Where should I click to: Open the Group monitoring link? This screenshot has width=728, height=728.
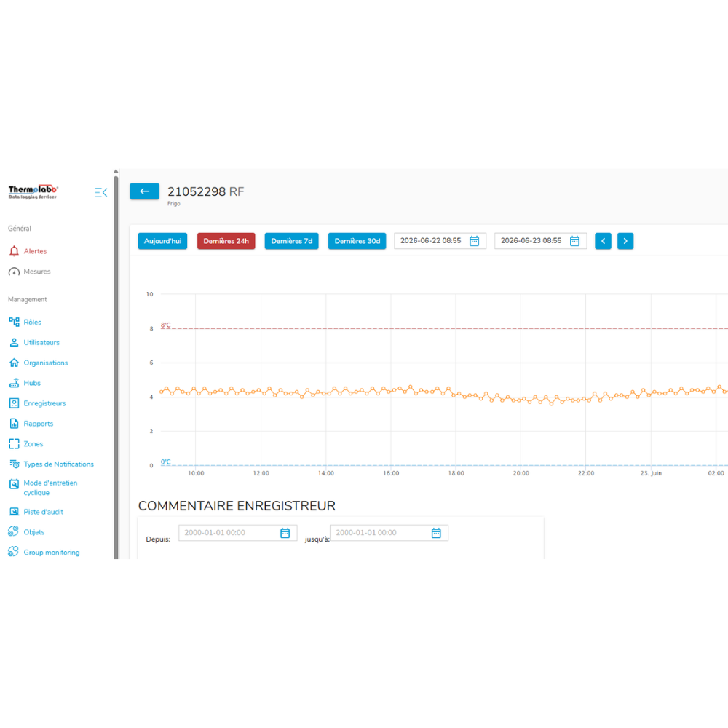[52, 552]
